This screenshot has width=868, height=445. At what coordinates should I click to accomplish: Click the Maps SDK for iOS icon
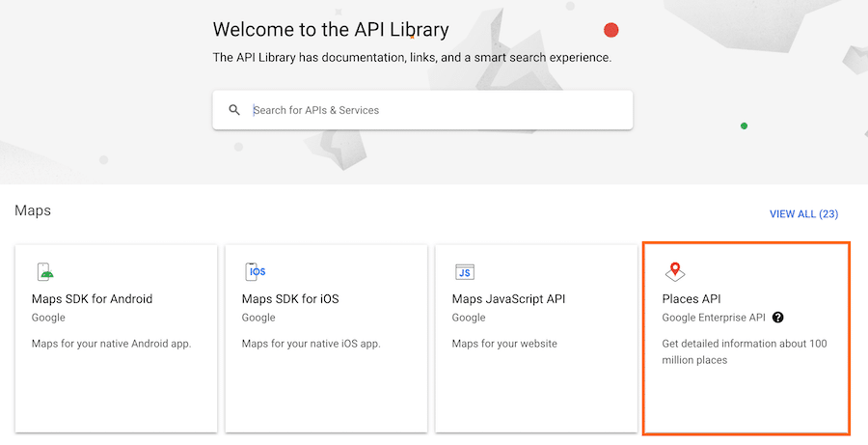(x=255, y=272)
